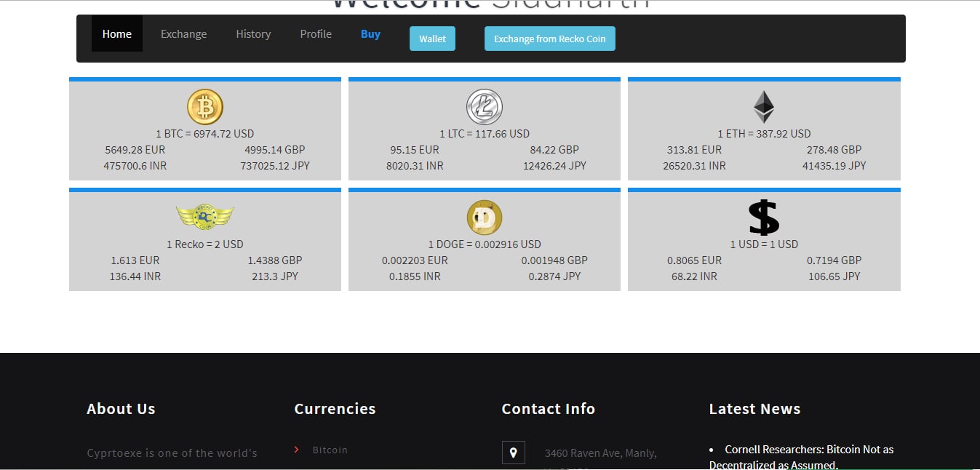980x470 pixels.
Task: Click the 4995.14 GBP Bitcoin value
Action: click(275, 150)
